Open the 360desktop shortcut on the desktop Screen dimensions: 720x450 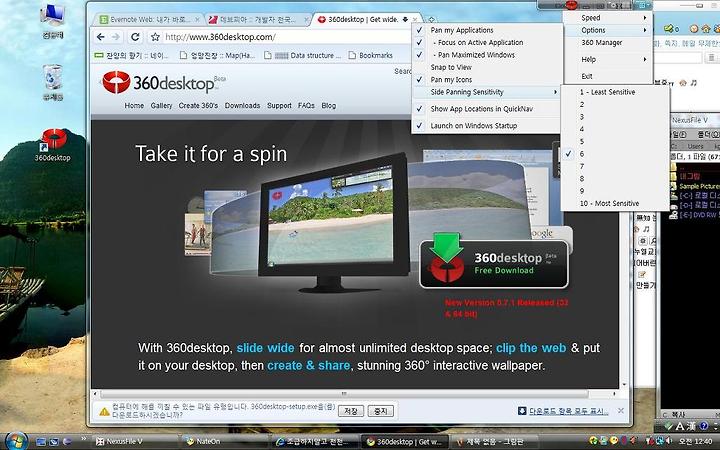(x=54, y=144)
